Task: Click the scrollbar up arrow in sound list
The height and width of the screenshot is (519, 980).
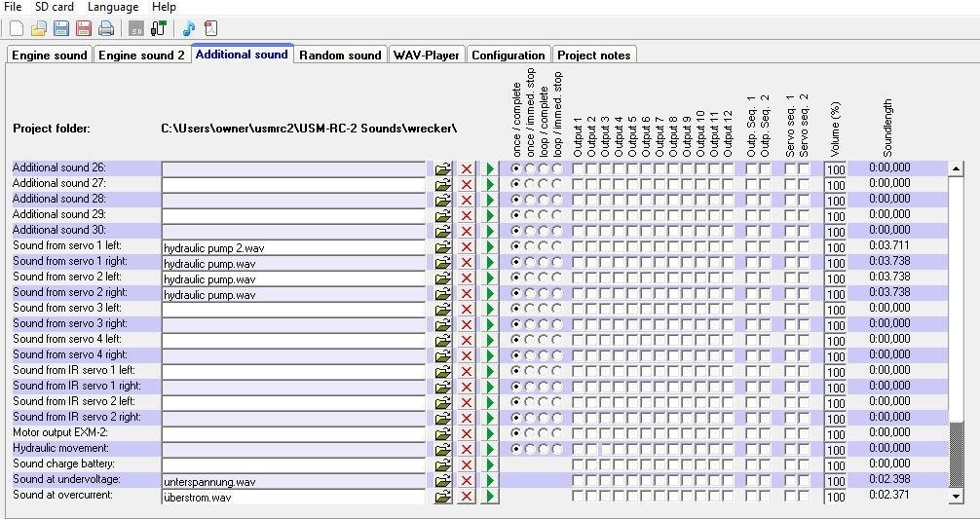Action: (956, 168)
